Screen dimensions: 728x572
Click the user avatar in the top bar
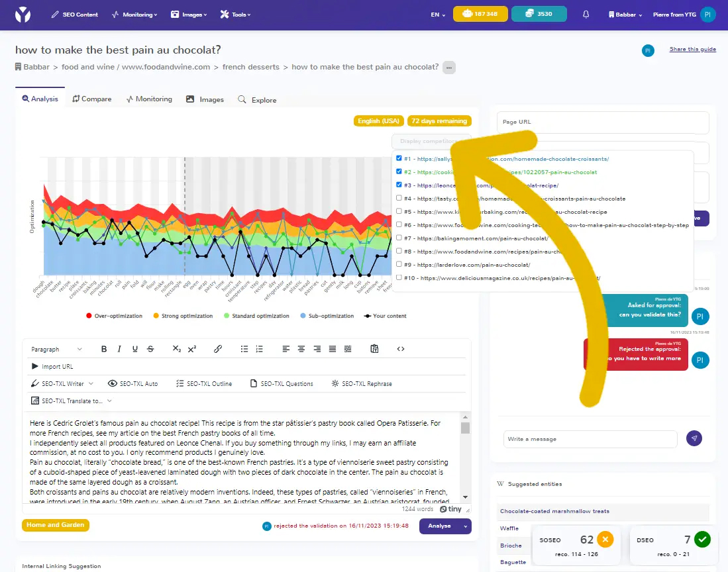tap(707, 15)
